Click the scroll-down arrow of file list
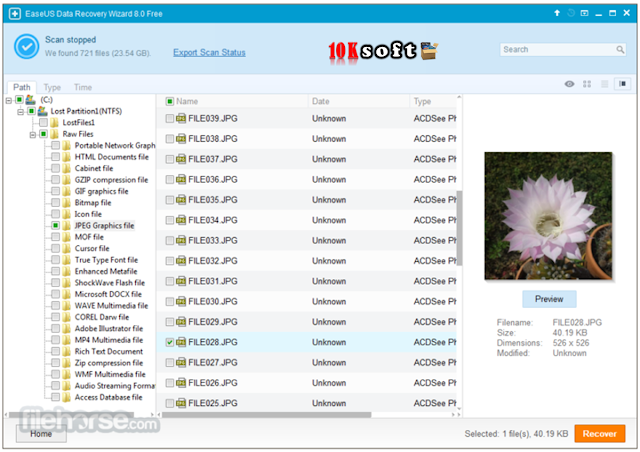 [x=459, y=409]
